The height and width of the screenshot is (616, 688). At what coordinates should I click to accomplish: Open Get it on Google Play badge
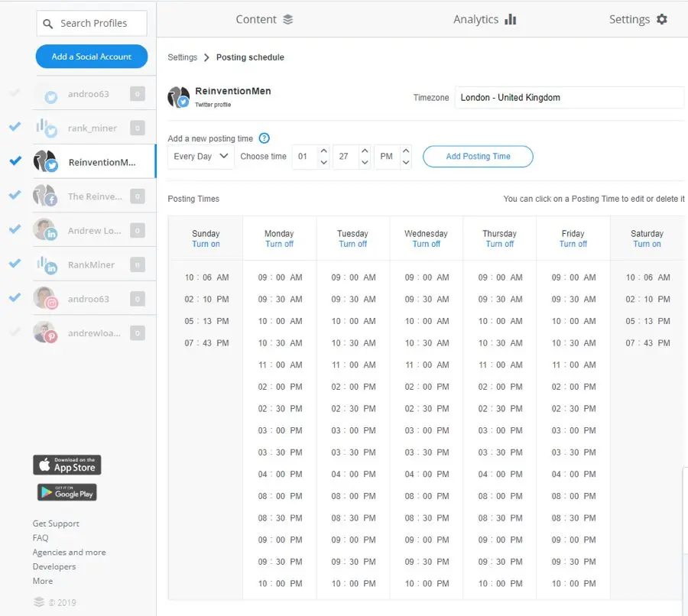pos(67,492)
